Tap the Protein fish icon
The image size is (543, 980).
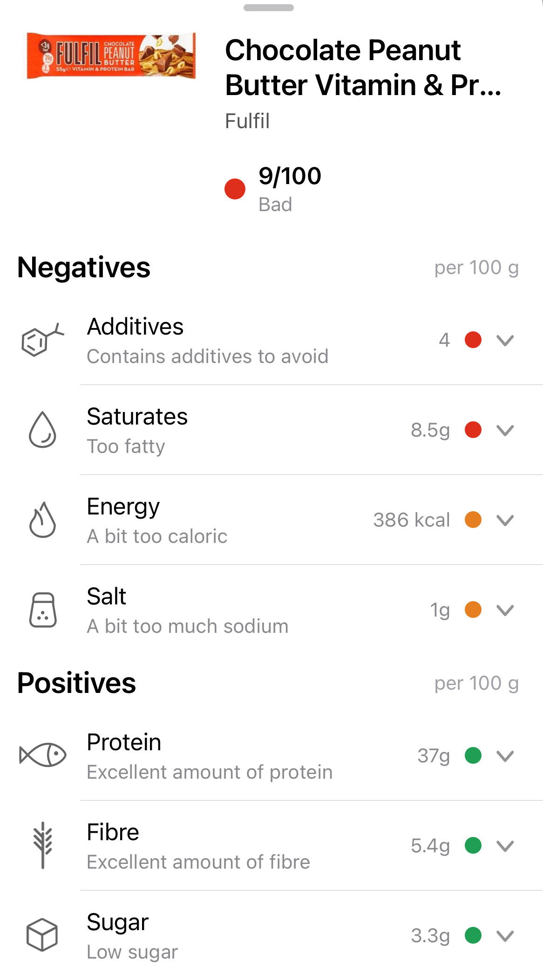click(x=42, y=755)
